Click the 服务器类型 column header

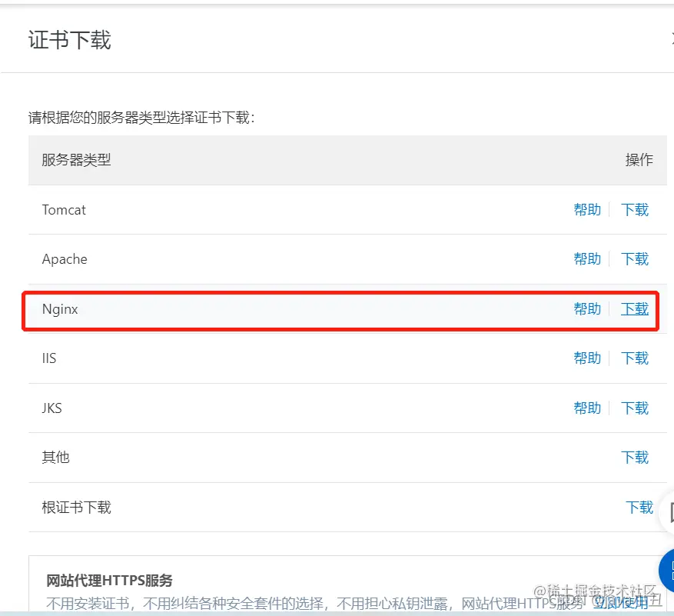pos(77,160)
